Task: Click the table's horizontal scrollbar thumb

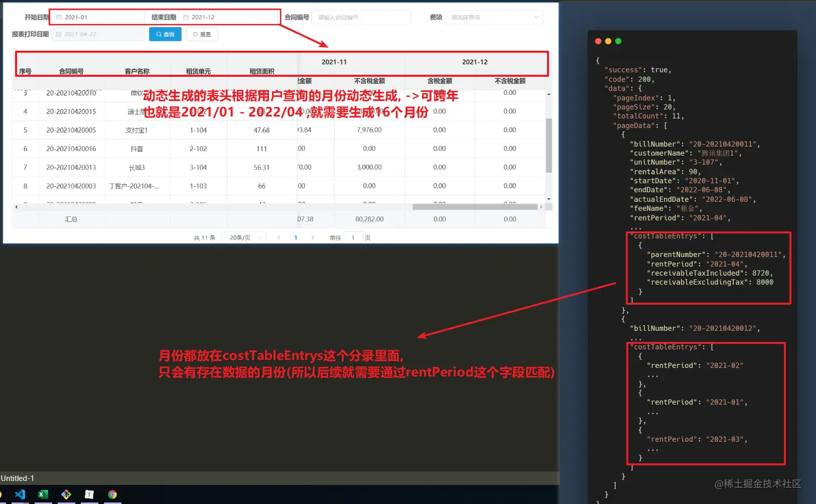Action: [x=475, y=207]
